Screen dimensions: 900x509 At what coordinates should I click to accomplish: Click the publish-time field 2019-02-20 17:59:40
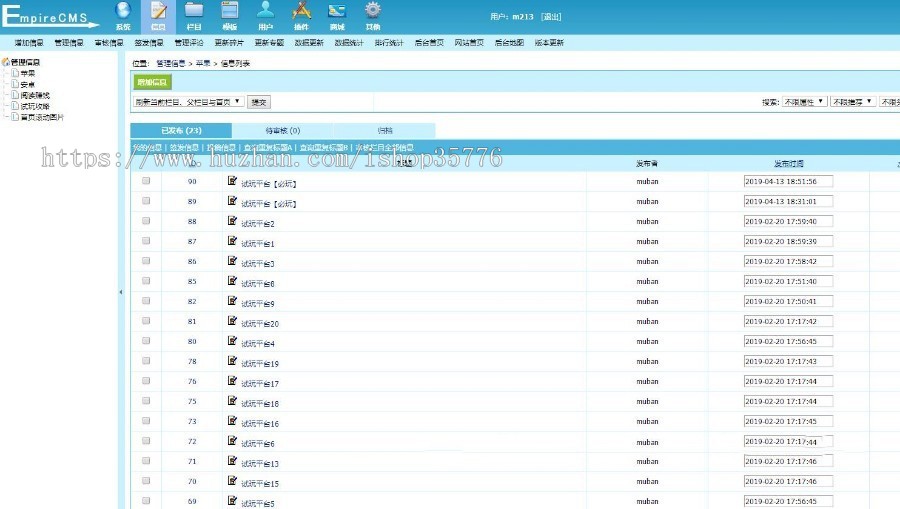tap(788, 222)
